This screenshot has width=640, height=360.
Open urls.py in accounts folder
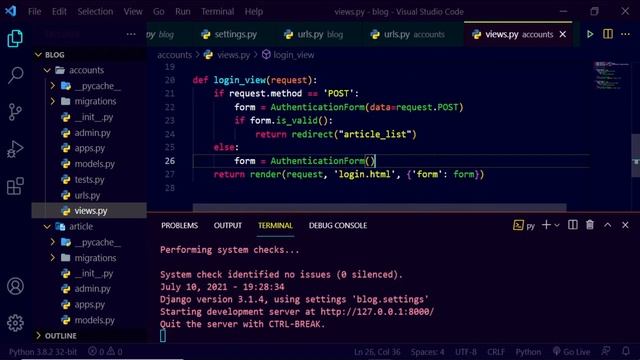[x=87, y=195]
